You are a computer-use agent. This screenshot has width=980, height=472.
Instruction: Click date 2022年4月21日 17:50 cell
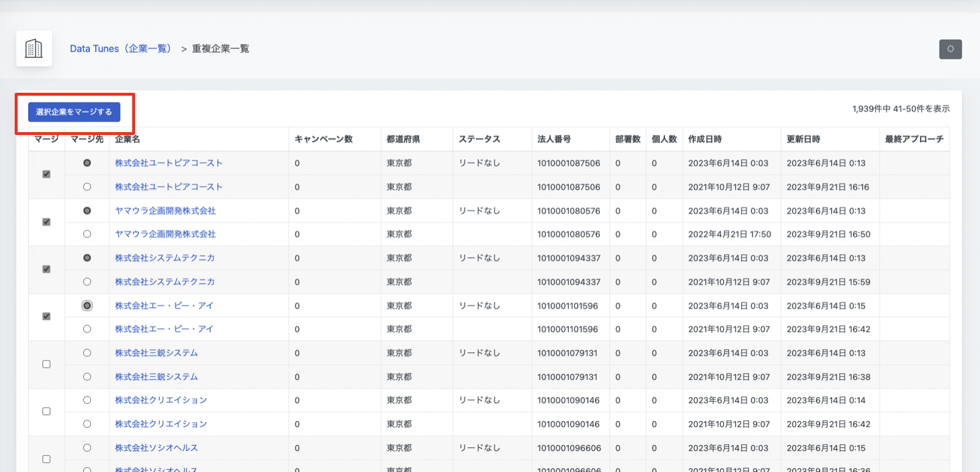click(730, 234)
